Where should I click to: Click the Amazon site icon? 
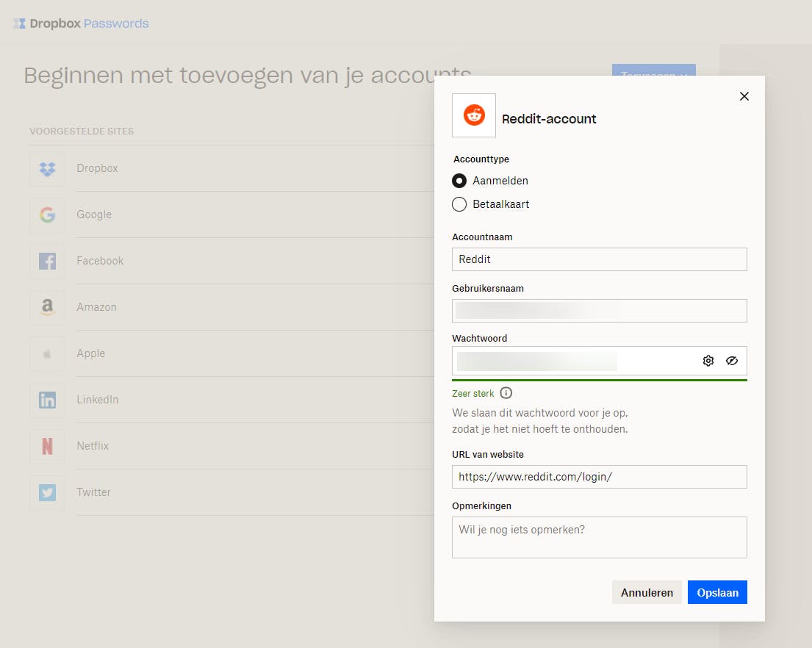[47, 307]
